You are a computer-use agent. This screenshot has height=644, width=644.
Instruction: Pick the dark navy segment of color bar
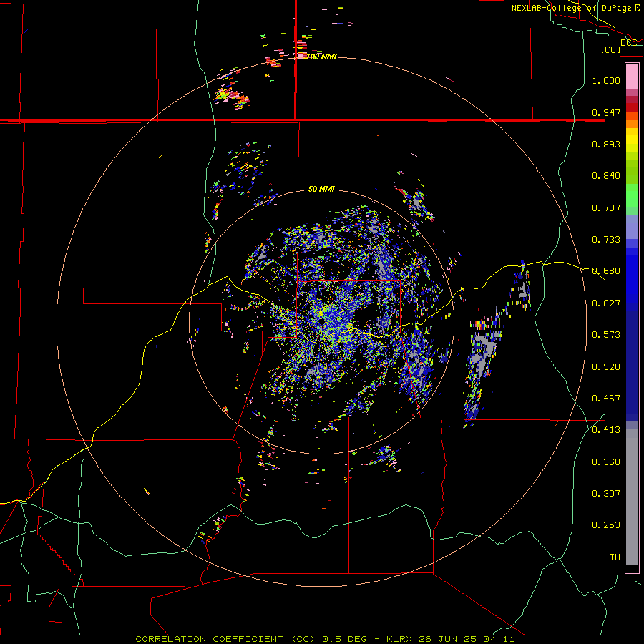point(632,366)
